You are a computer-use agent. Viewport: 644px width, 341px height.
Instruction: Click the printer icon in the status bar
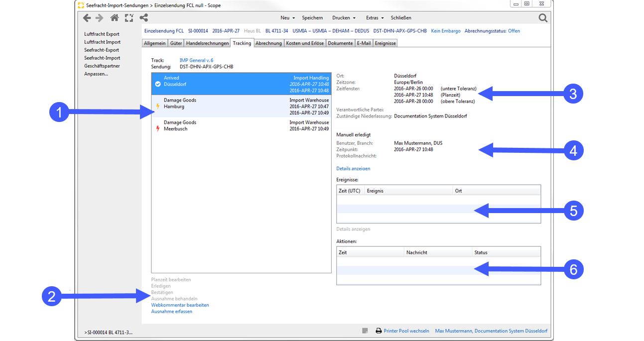(x=379, y=331)
